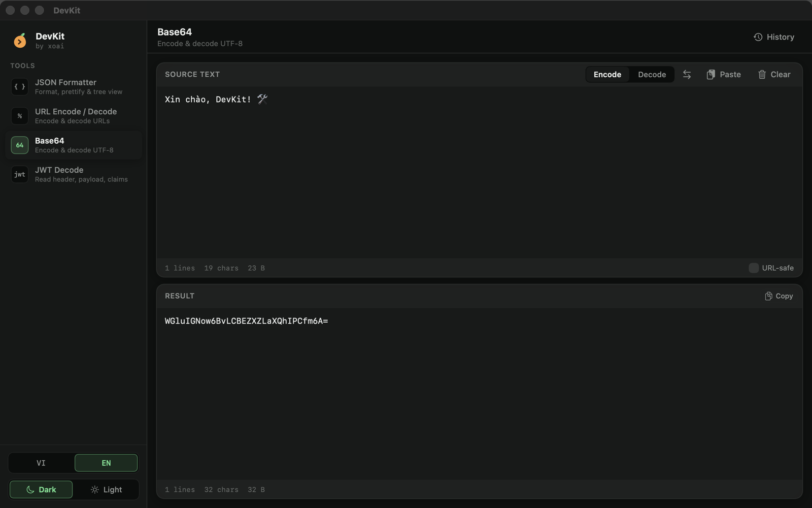This screenshot has width=812, height=508.
Task: Click the DevKit orange logo icon
Action: point(20,41)
